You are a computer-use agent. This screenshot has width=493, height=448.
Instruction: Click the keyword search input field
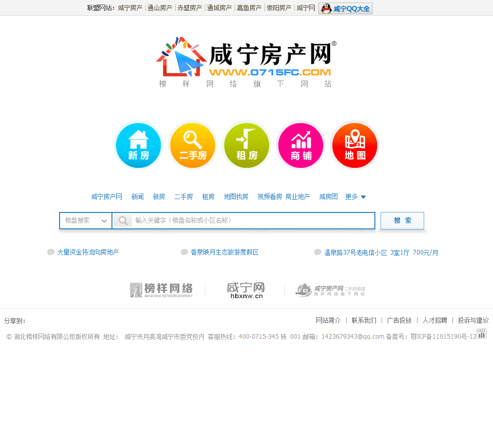[x=243, y=221]
